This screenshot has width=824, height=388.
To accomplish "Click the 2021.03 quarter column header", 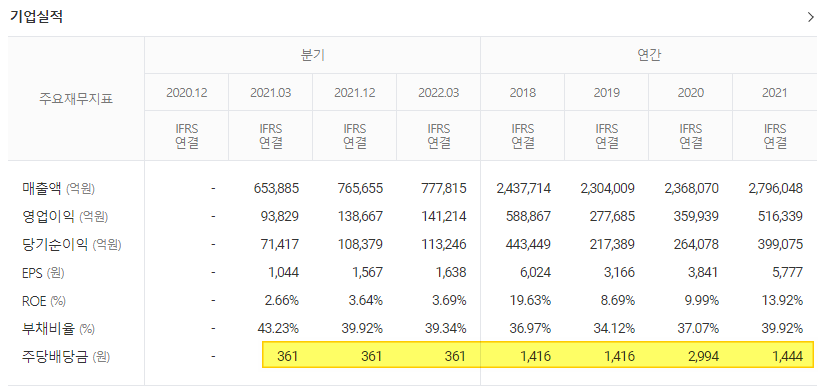I will (x=271, y=93).
